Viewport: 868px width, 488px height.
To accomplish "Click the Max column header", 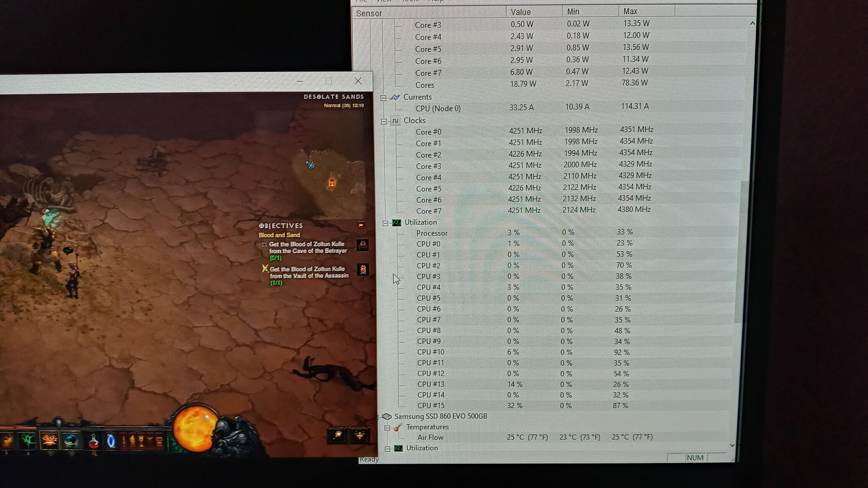I will click(647, 11).
